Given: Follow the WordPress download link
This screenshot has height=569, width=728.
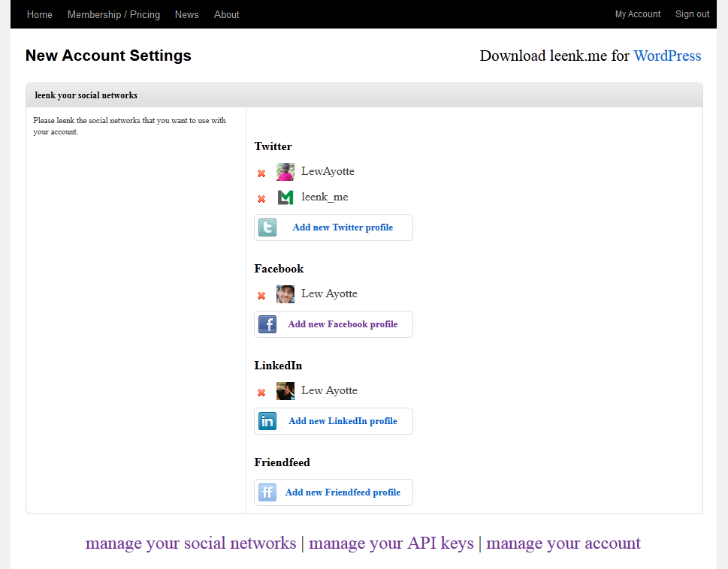Looking at the screenshot, I should click(667, 56).
